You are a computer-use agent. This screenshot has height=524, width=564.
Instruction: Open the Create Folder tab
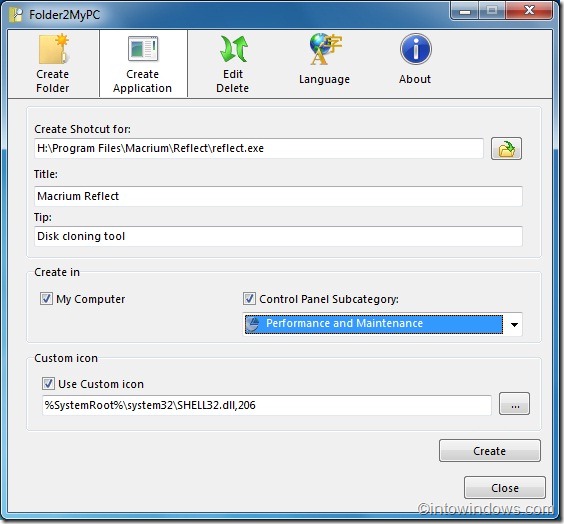53,64
